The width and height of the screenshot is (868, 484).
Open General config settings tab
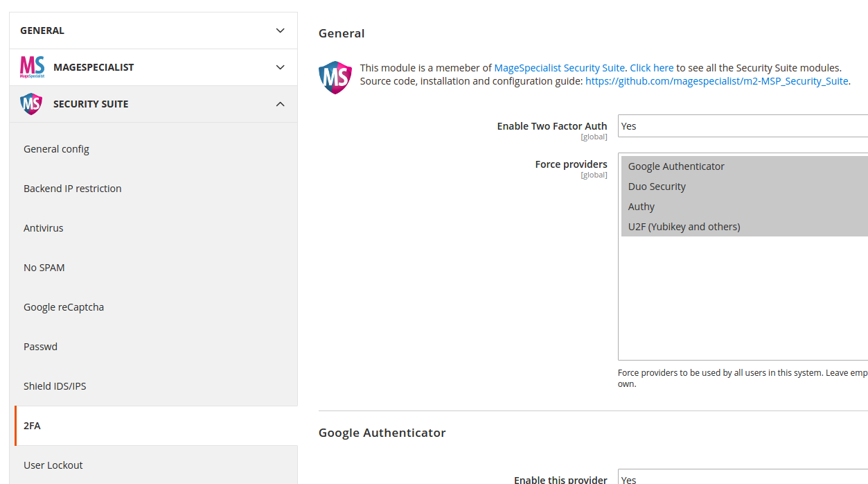pos(56,149)
